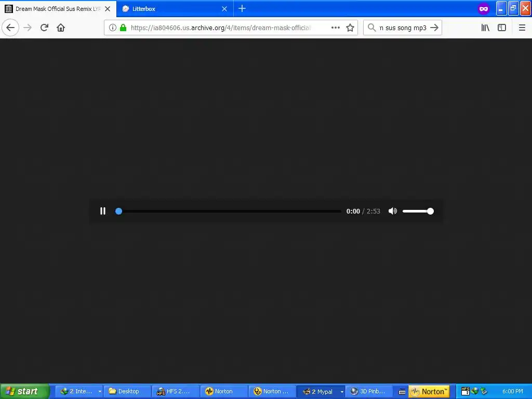Click the 0:00 elapsed time label
The image size is (532, 399).
click(x=353, y=211)
